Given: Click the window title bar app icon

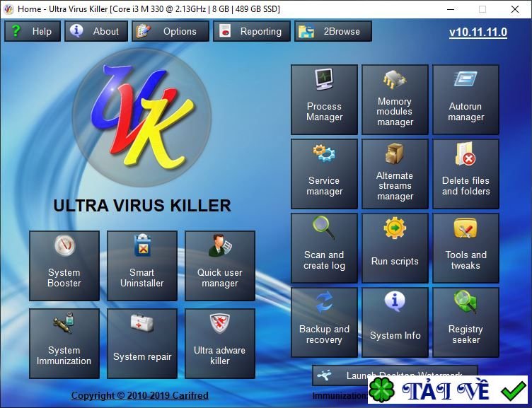Looking at the screenshot, I should point(8,9).
